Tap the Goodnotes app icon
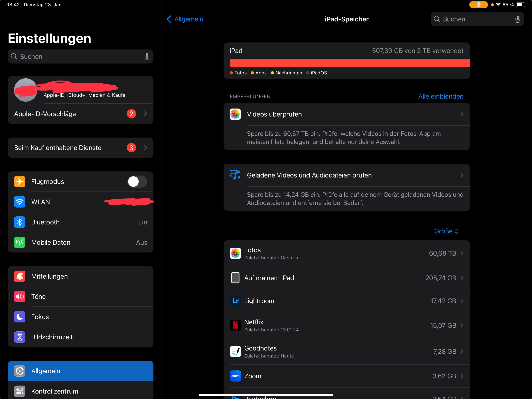The height and width of the screenshot is (399, 532). (x=235, y=351)
